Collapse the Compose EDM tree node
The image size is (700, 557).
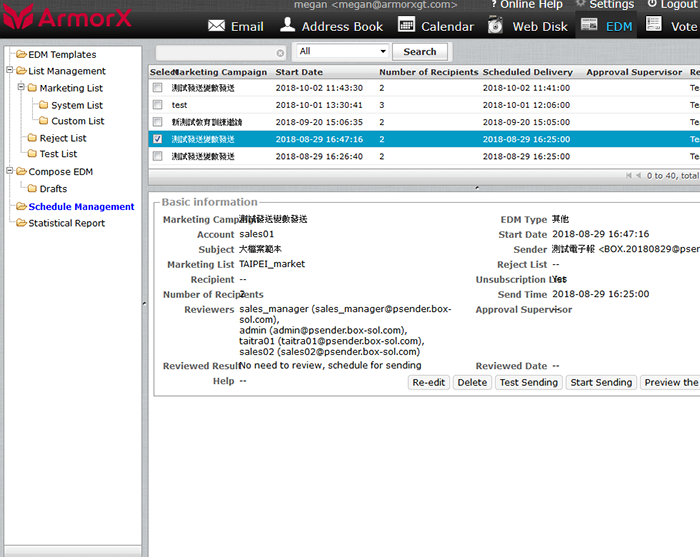[x=9, y=172]
